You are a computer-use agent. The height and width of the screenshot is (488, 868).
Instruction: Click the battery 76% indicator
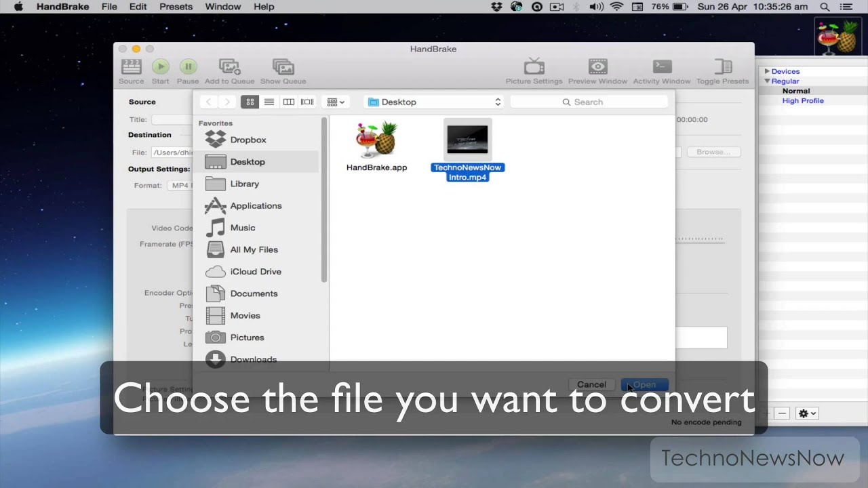pyautogui.click(x=670, y=7)
